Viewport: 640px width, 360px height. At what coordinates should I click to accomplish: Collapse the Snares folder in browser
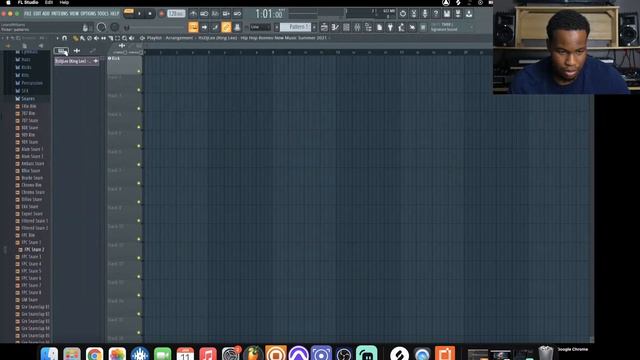(x=28, y=98)
